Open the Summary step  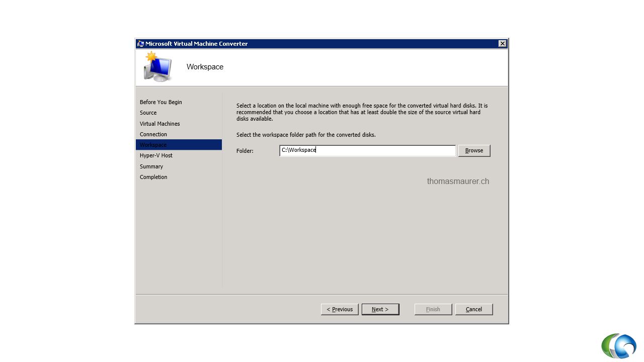151,166
